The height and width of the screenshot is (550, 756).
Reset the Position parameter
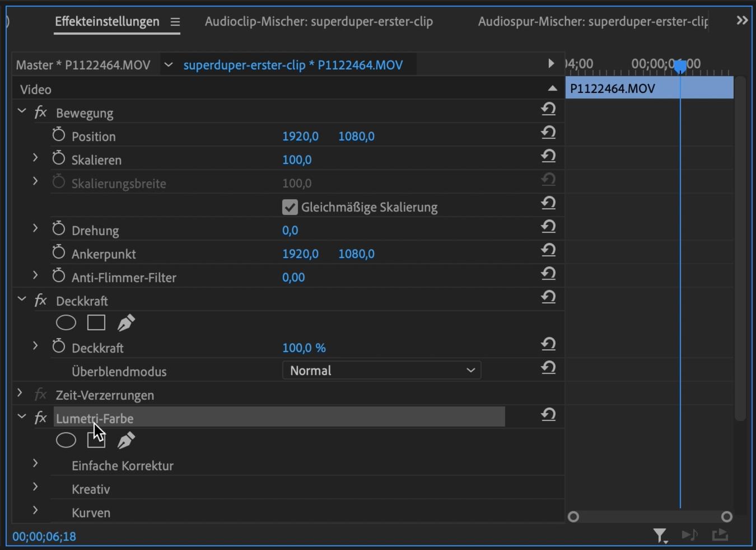pos(548,133)
